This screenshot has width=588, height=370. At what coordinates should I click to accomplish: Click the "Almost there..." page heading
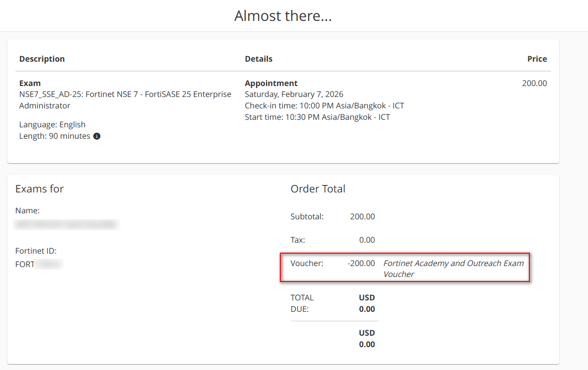point(283,16)
